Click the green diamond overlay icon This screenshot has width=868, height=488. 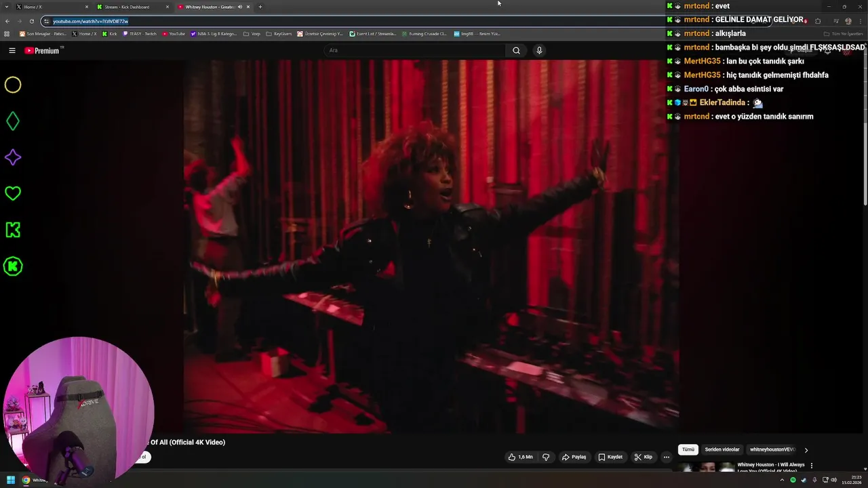coord(13,121)
